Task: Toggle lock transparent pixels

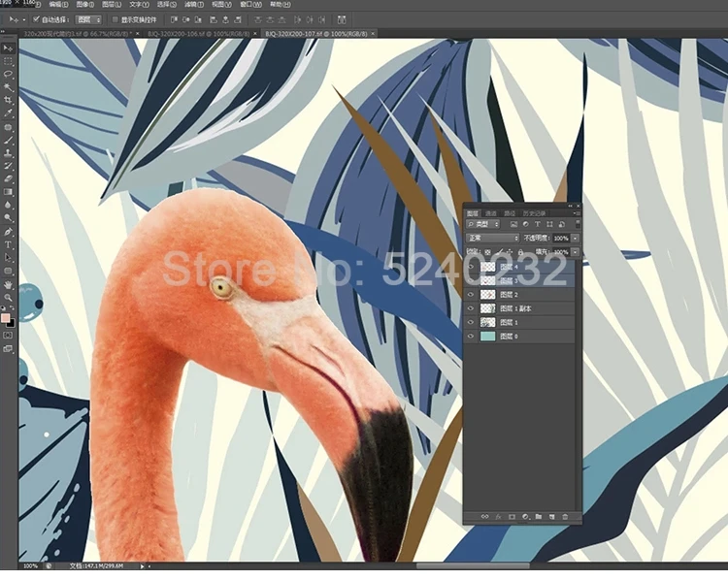Action: (x=487, y=252)
